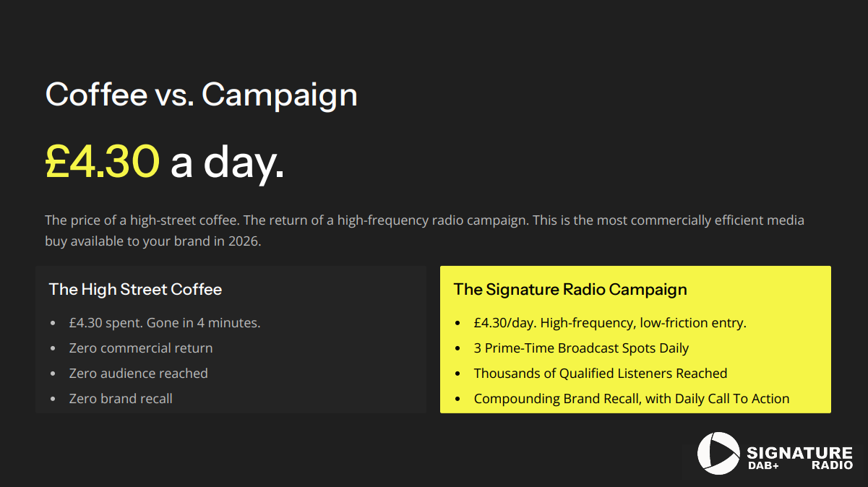
Task: Click '3 Prime-Time Broadcast Spots Daily' bullet
Action: click(x=581, y=348)
